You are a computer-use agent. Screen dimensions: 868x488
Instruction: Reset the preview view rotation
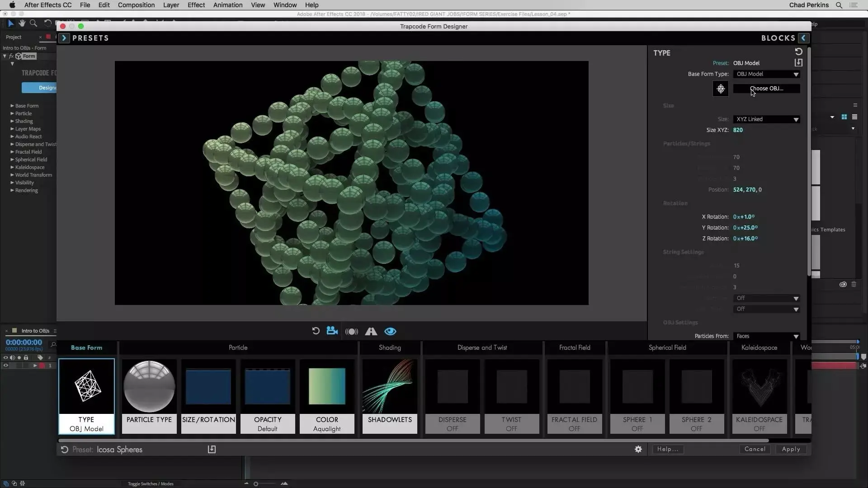click(x=316, y=331)
